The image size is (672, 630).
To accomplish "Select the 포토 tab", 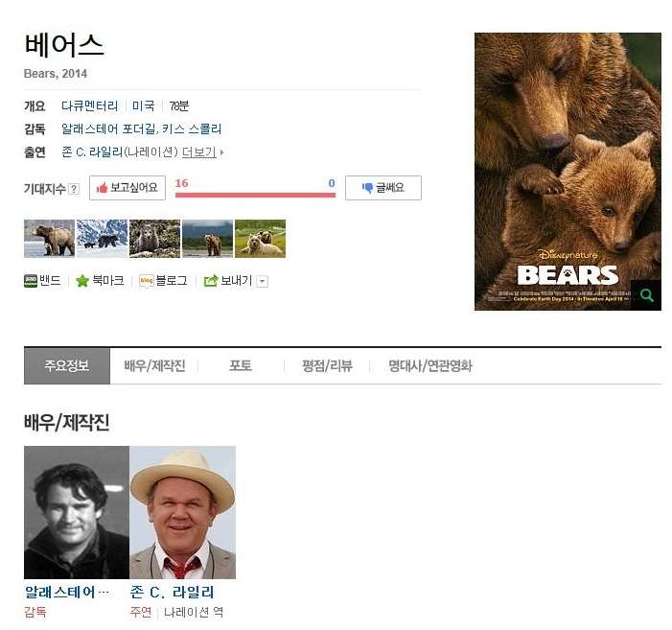I will pos(240,366).
